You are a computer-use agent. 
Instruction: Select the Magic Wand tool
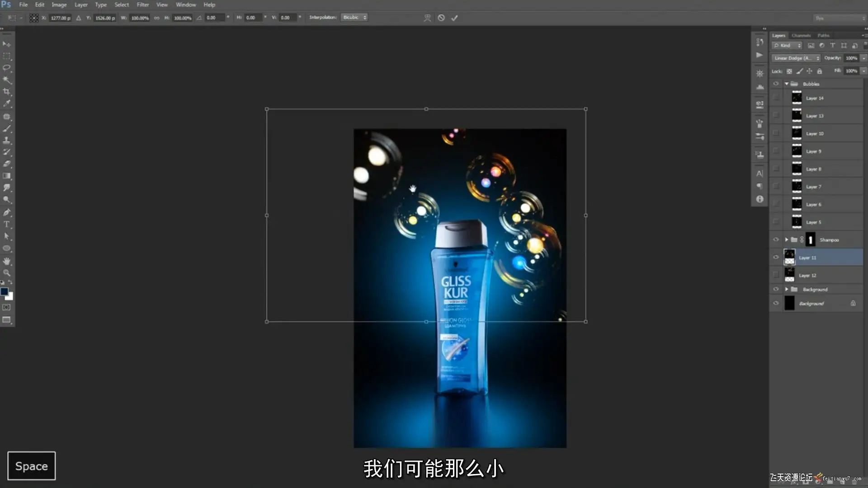coord(6,80)
